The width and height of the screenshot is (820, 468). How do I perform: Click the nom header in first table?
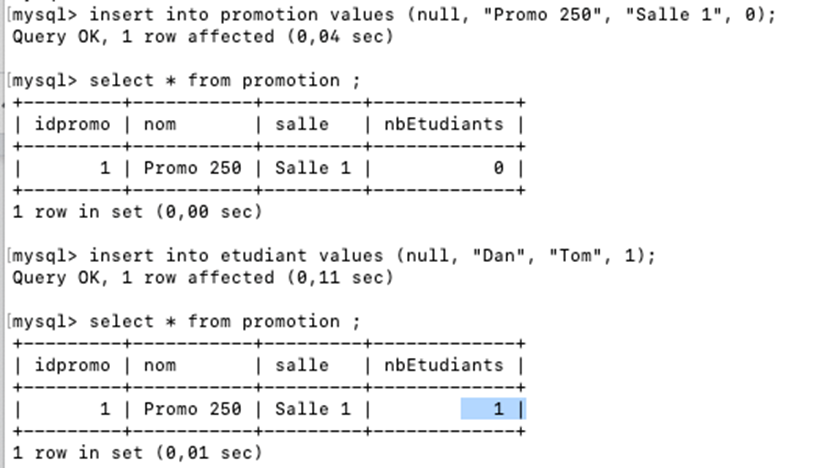[x=160, y=124]
